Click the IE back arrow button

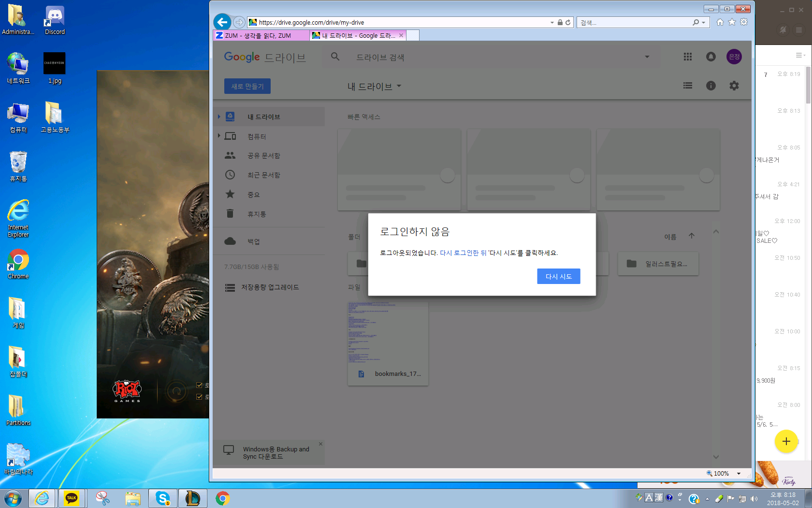tap(222, 22)
